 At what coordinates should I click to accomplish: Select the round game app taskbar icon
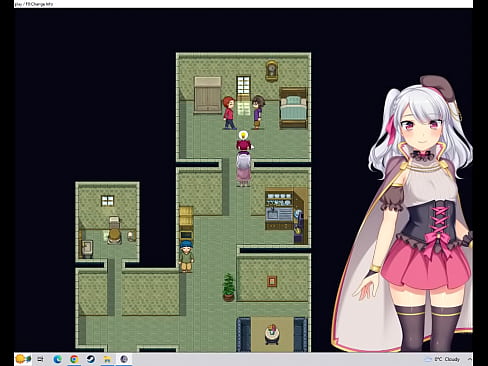[124, 359]
